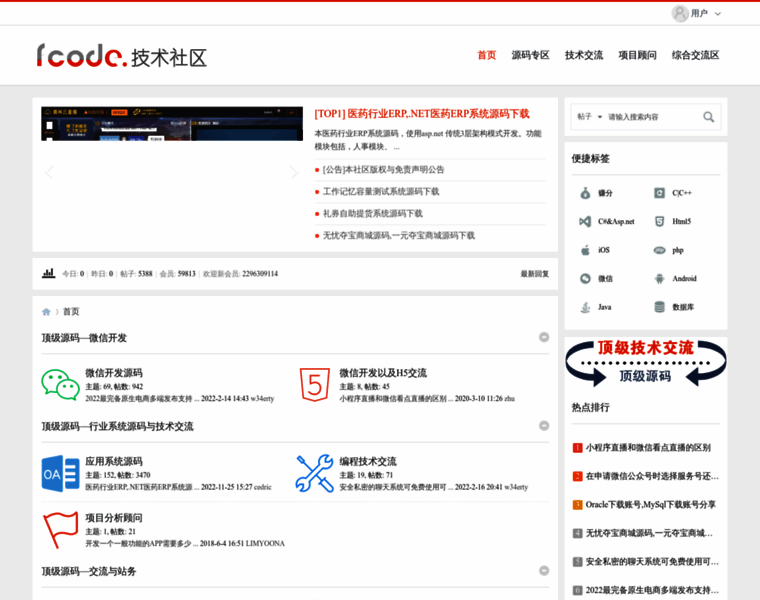760x600 pixels.
Task: Open 无忧夺宝商城源码 news list link
Action: pos(398,236)
